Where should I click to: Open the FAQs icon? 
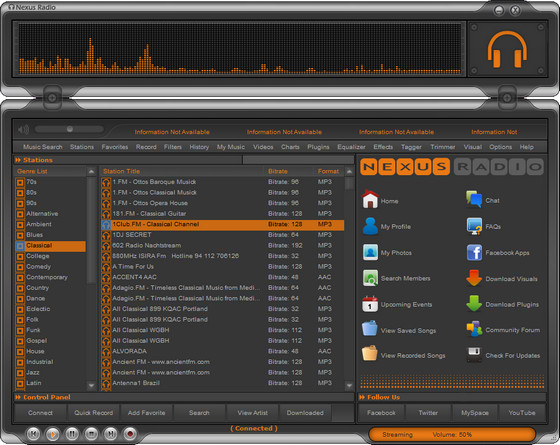click(x=474, y=226)
